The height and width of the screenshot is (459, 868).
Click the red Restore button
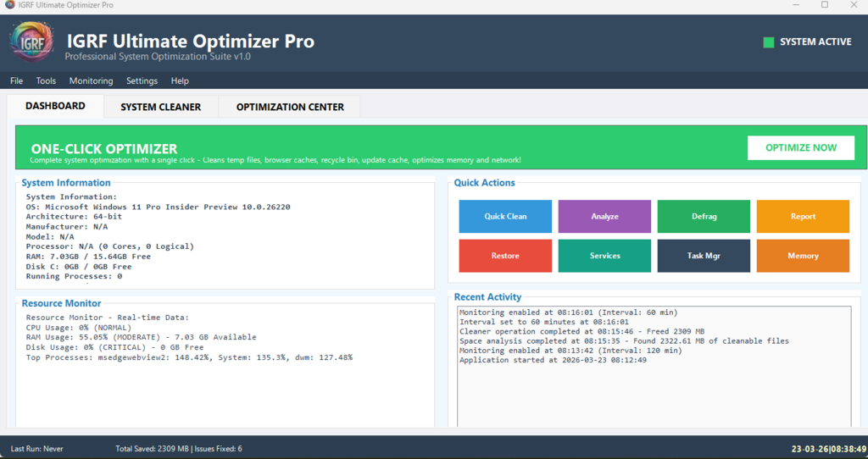(x=505, y=256)
